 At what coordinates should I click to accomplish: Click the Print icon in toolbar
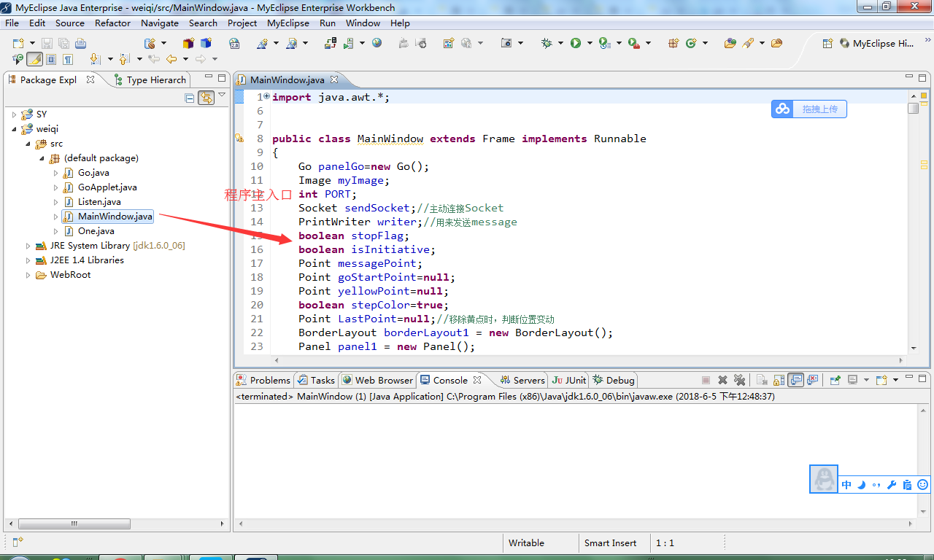coord(80,43)
